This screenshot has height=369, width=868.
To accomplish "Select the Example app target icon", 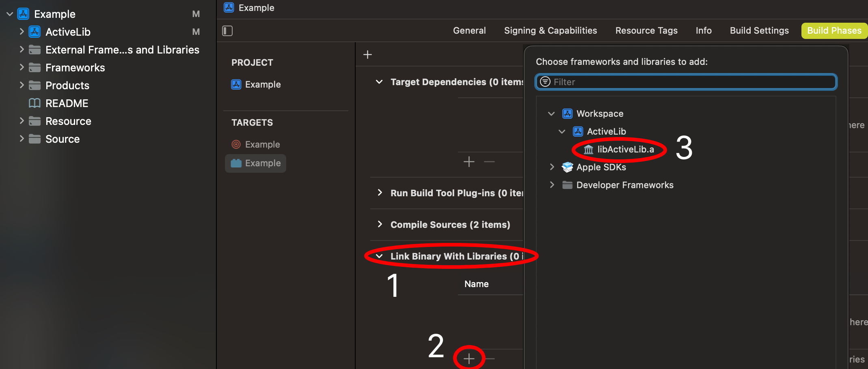I will [236, 163].
